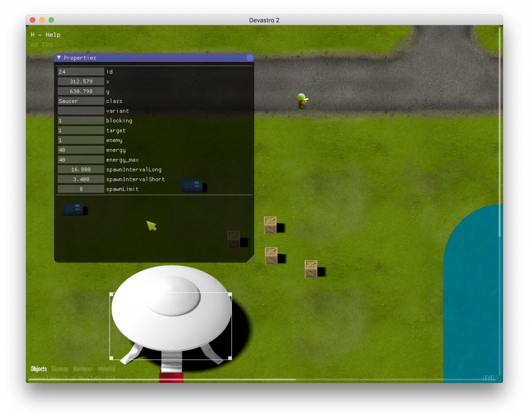Screen dimensions: 529x420
Task: Edit the class field Saucer
Action: click(81, 101)
